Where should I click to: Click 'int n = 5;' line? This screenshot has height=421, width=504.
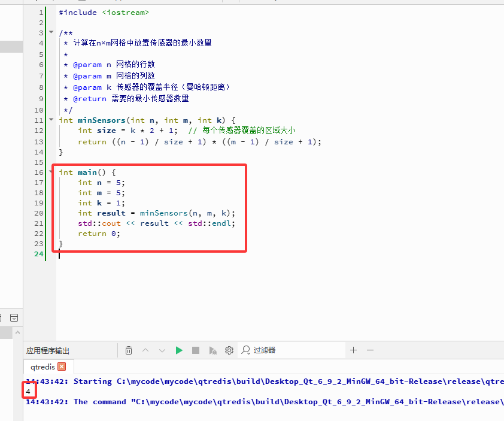pyautogui.click(x=101, y=183)
